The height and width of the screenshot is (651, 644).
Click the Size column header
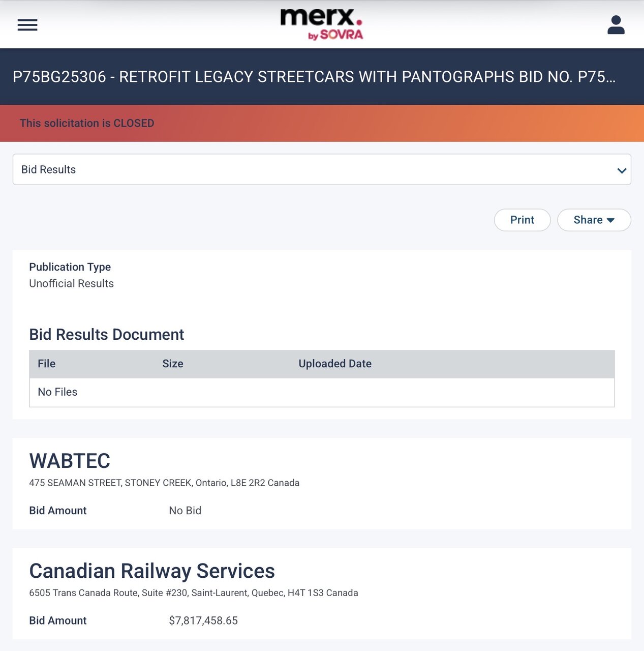173,364
